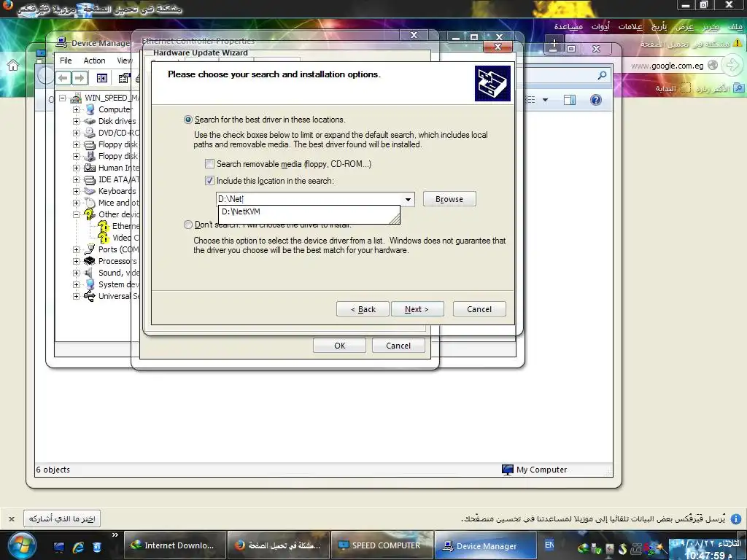This screenshot has height=560, width=747.
Task: Click Cancel in Ethernet Controller Properties dialog
Action: tap(398, 345)
